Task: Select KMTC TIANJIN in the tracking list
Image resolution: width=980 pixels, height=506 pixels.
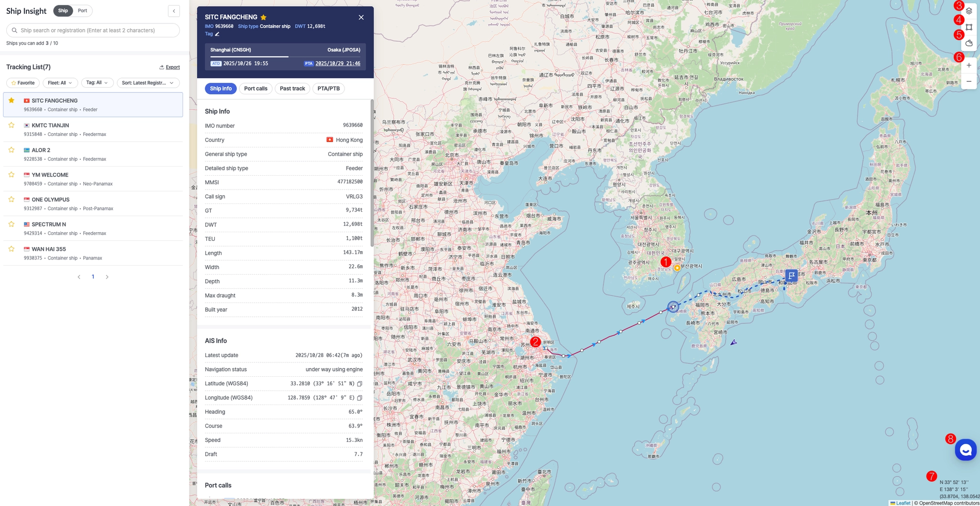Action: pos(93,129)
